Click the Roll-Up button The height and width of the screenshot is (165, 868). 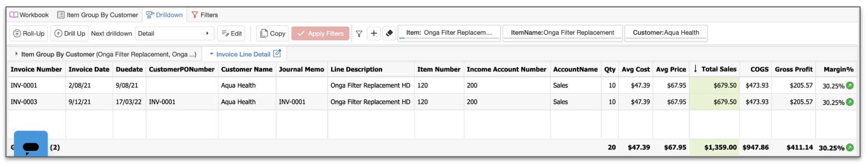click(x=29, y=34)
